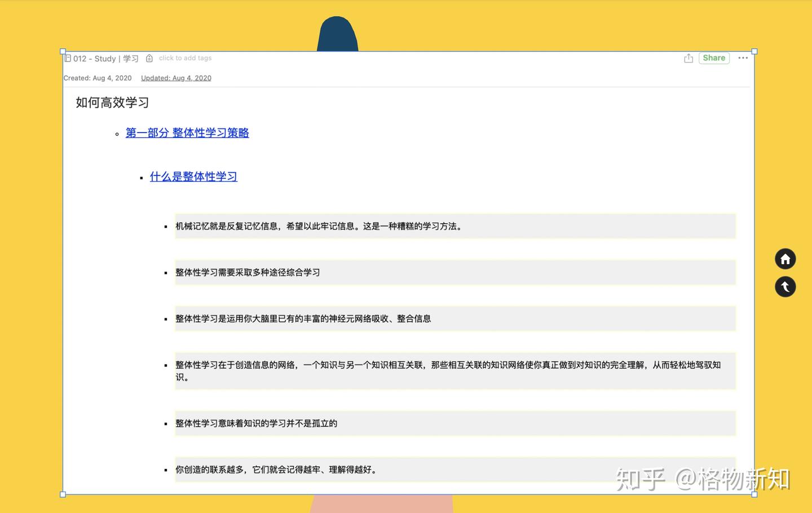
Task: Click the white resize handle at top-left corner
Action: (x=63, y=51)
